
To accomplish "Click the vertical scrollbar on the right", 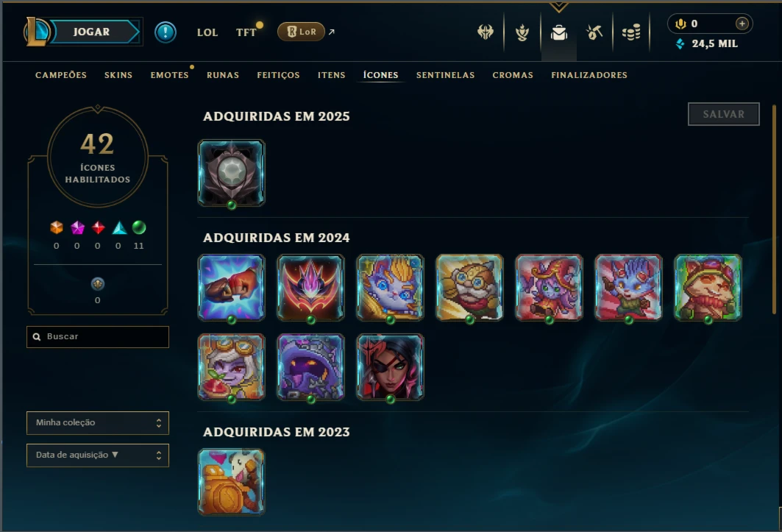I will point(774,210).
